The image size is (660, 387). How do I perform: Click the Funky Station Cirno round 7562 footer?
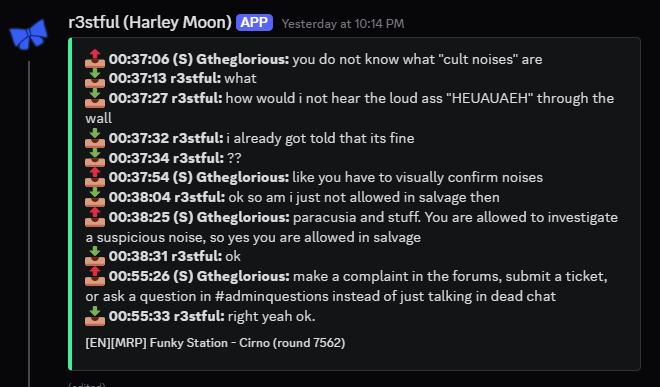pos(215,343)
